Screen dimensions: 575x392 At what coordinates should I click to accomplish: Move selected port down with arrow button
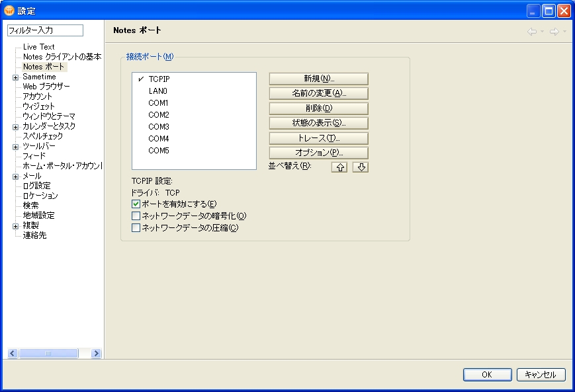tap(361, 167)
